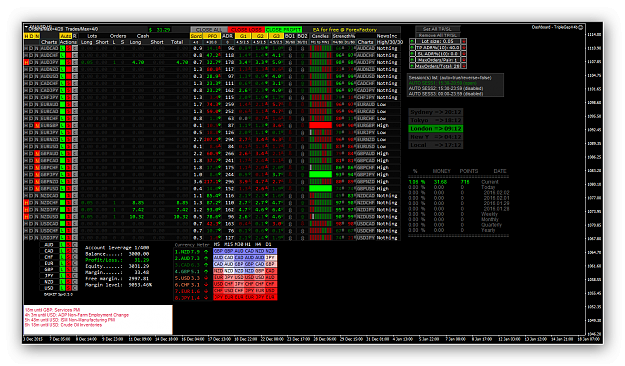The image size is (625, 366).
Task: Toggle the yellow D header filter
Action: pyautogui.click(x=31, y=36)
